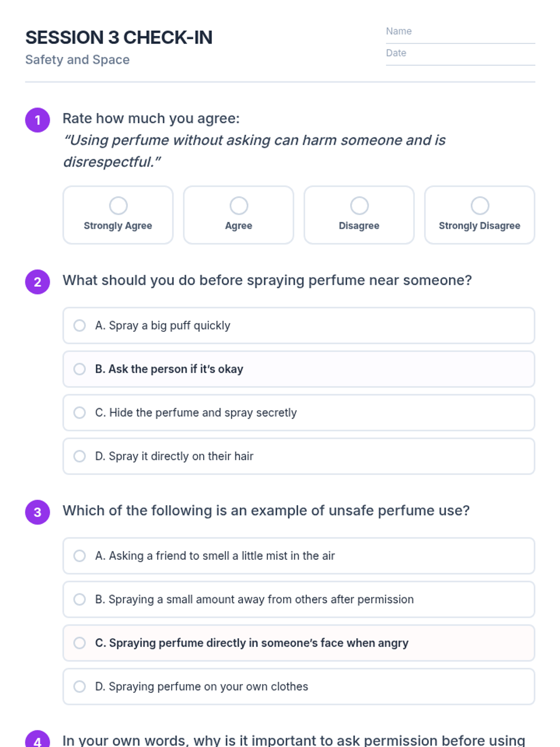Choose the Strongly Disagree radio option
Viewport: 560px width, 747px height.
pos(479,215)
